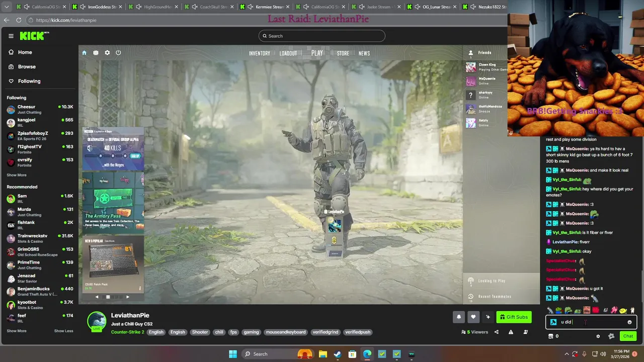Select the Shooter tag

point(200,332)
